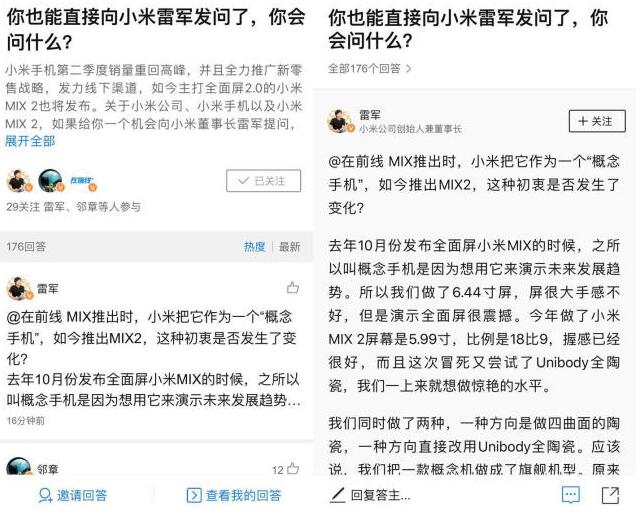644x526 pixels.
Task: Toggle the 已关注 follow button
Action: coord(263,181)
